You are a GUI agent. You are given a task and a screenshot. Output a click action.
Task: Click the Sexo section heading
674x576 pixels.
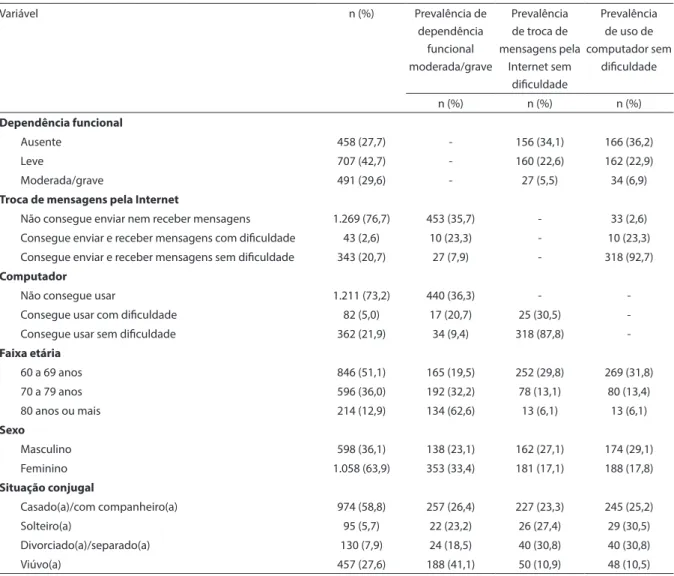12,430
